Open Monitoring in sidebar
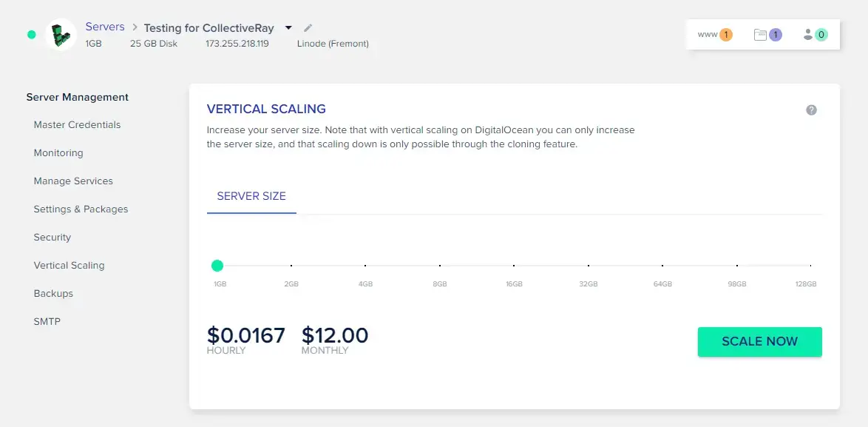This screenshot has width=868, height=427. coord(58,153)
